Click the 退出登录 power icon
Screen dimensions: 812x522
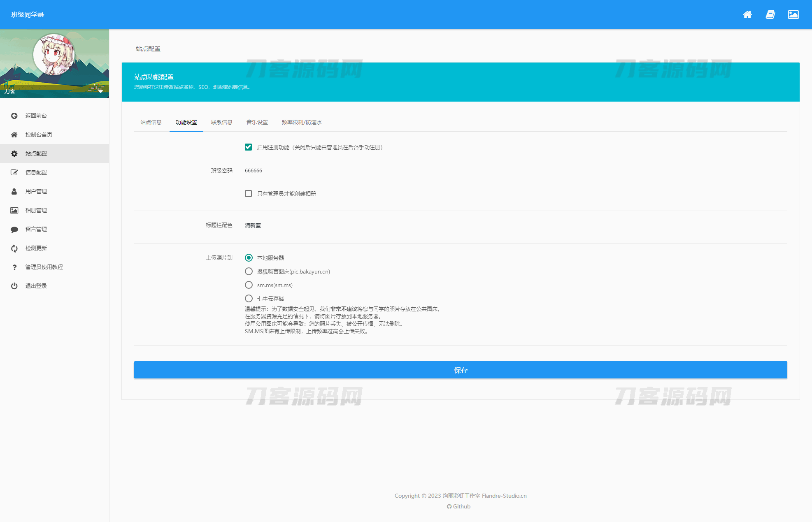click(x=14, y=286)
